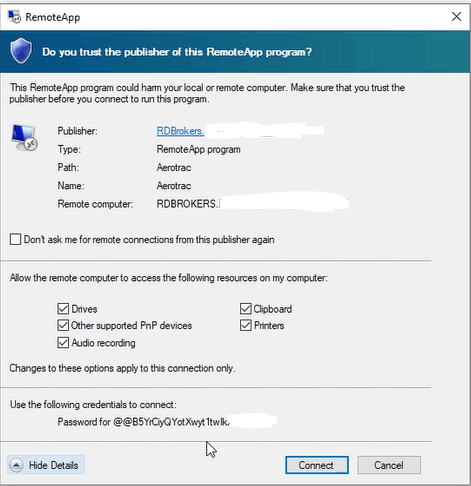Click the remote computer monitor icon

pos(24,138)
